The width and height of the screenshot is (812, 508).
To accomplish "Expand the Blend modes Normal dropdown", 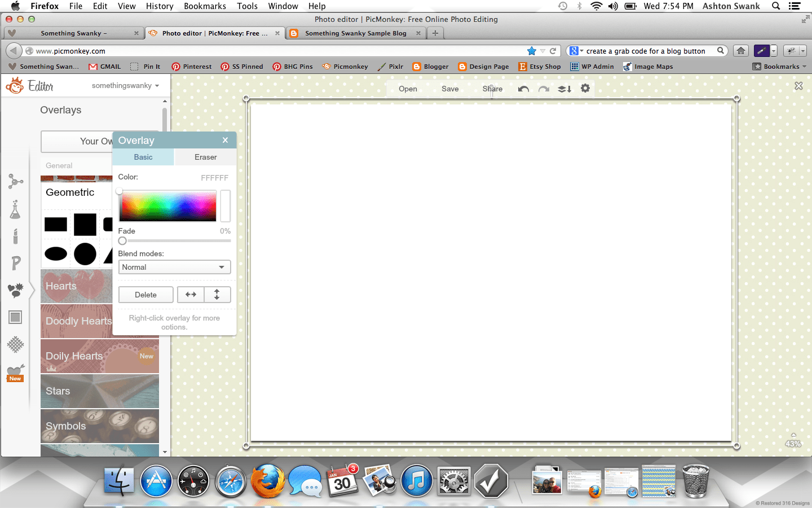I will (174, 267).
